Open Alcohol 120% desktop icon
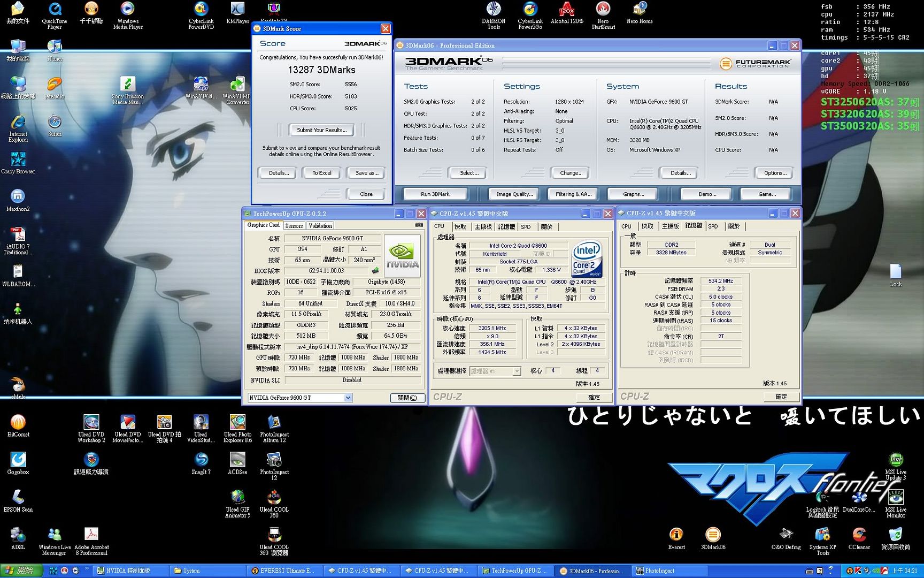 [x=567, y=13]
